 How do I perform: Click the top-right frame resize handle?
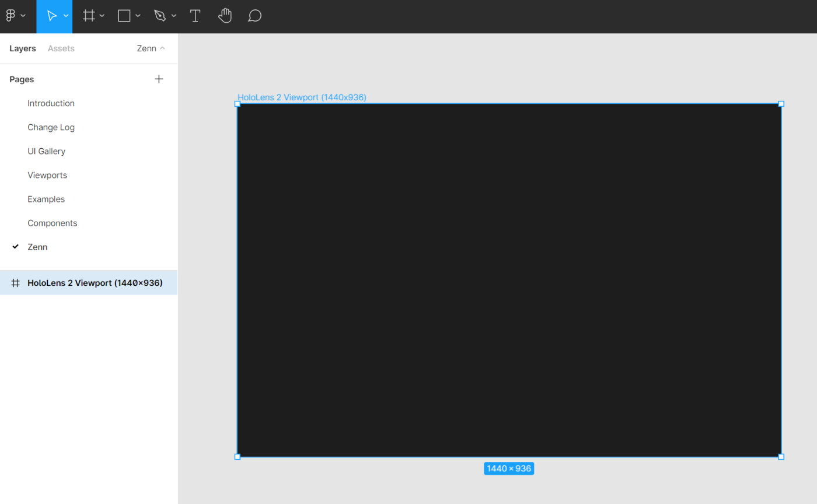781,104
